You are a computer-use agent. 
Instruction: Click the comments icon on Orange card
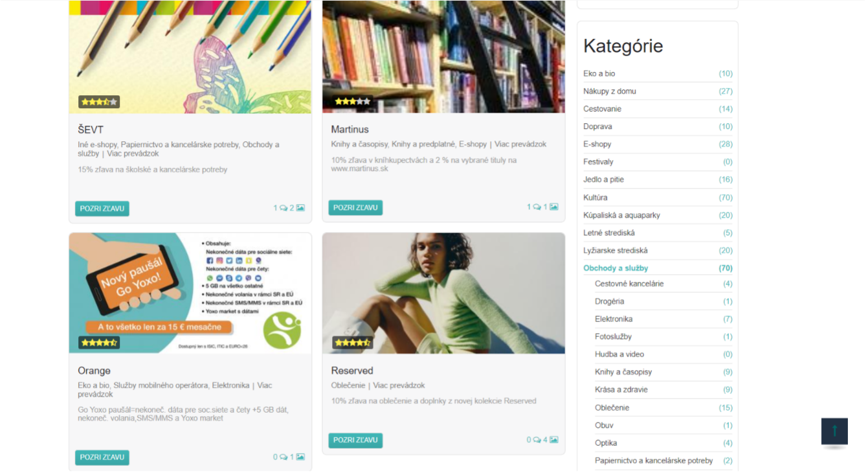pyautogui.click(x=284, y=457)
